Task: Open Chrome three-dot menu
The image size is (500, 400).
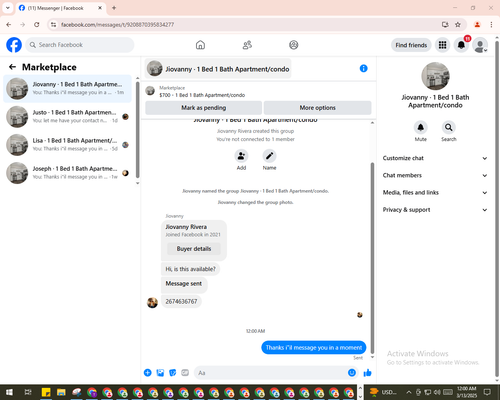Action: click(491, 25)
